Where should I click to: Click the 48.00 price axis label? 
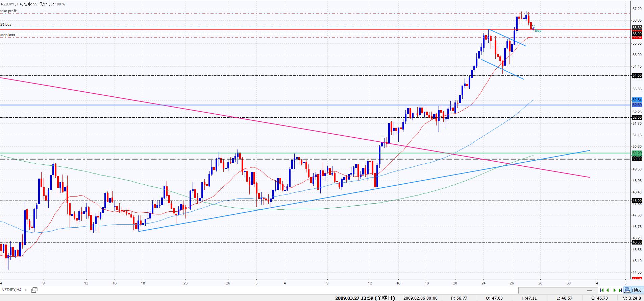(637, 201)
